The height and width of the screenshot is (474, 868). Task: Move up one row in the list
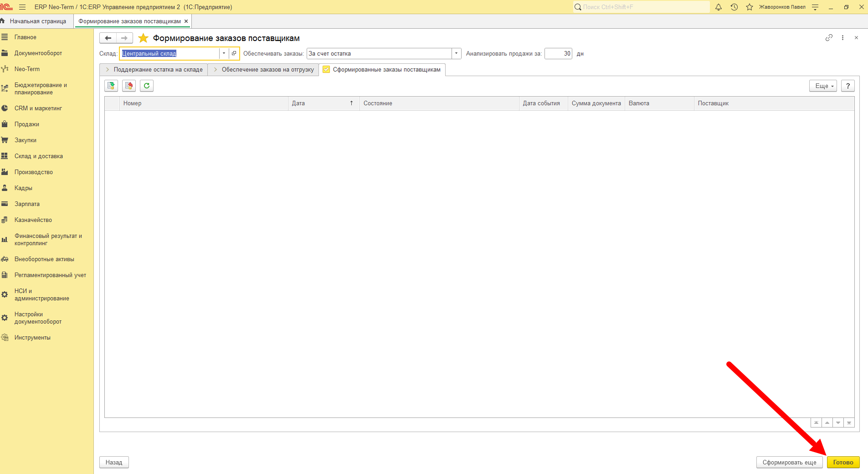click(x=827, y=423)
